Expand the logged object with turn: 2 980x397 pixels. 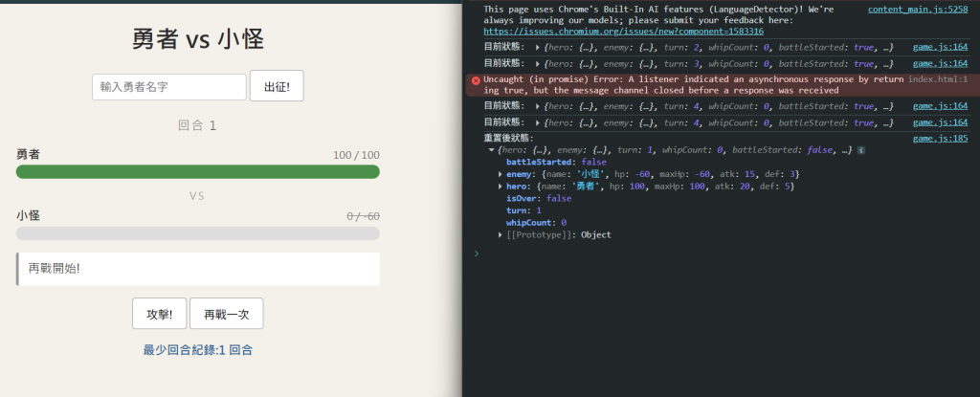[538, 48]
